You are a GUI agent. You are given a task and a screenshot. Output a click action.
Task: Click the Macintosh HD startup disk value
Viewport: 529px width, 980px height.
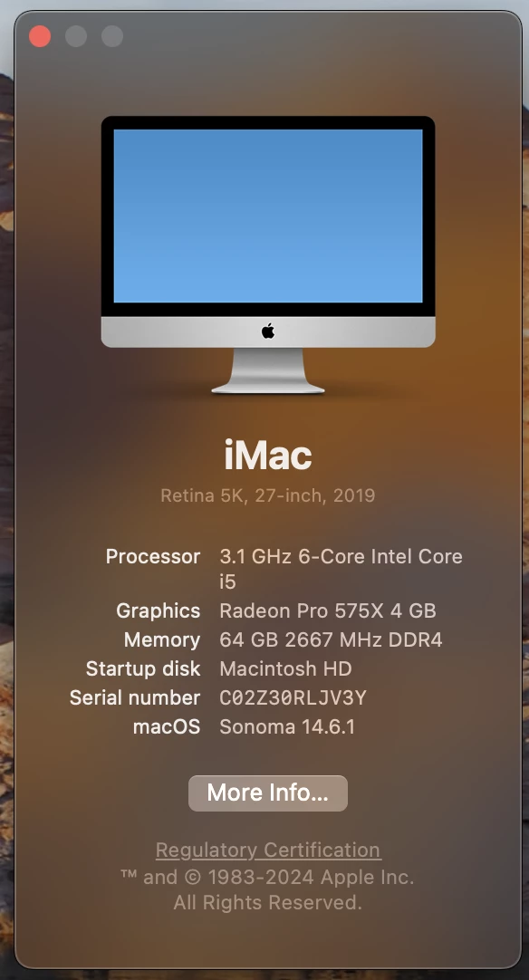[x=285, y=668]
